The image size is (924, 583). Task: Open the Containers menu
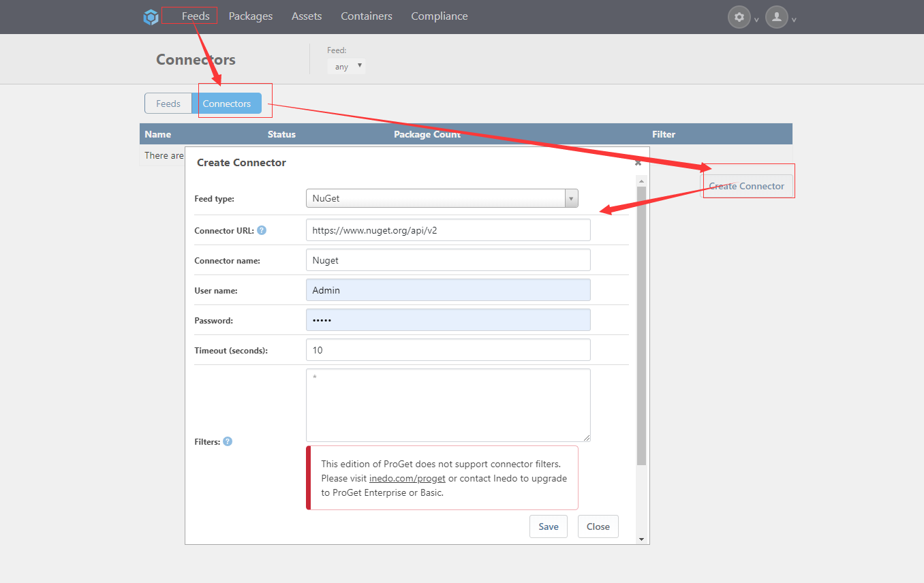(x=367, y=16)
